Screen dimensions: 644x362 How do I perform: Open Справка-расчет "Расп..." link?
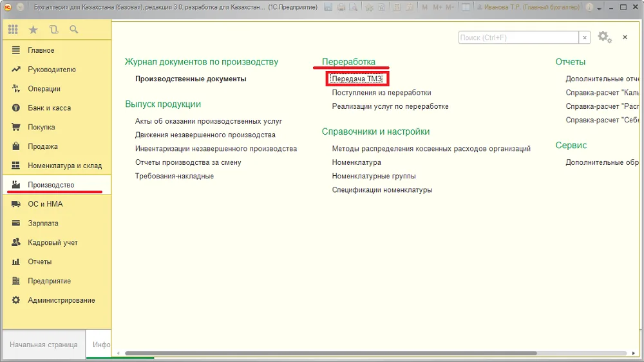[602, 106]
